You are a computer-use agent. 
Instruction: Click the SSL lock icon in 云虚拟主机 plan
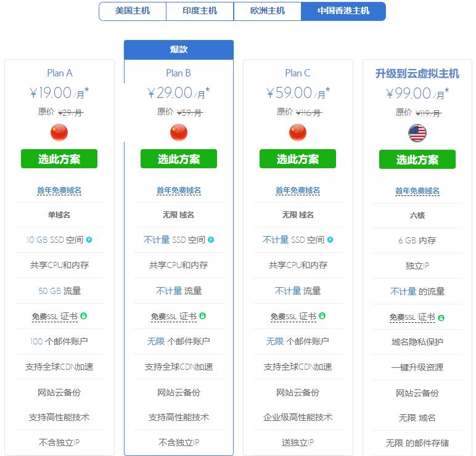pyautogui.click(x=441, y=317)
